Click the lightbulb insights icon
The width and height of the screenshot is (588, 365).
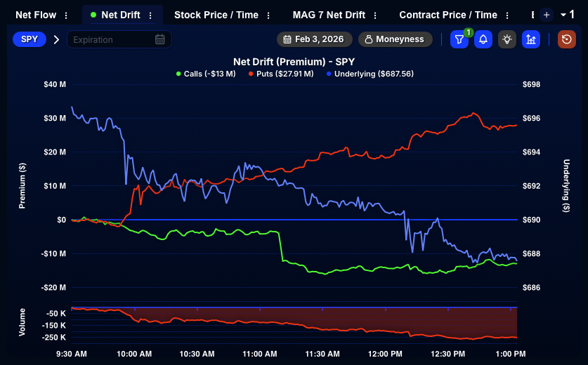coord(507,39)
